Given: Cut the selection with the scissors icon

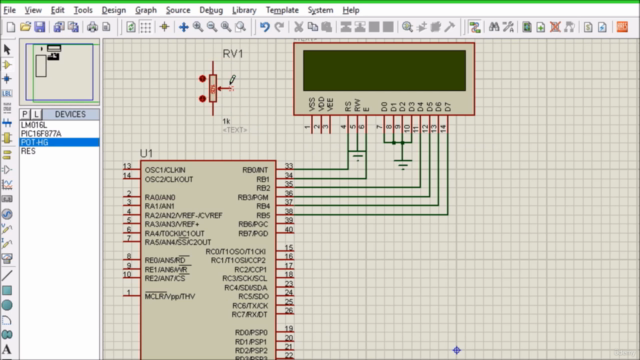Looking at the screenshot, I should point(299,27).
